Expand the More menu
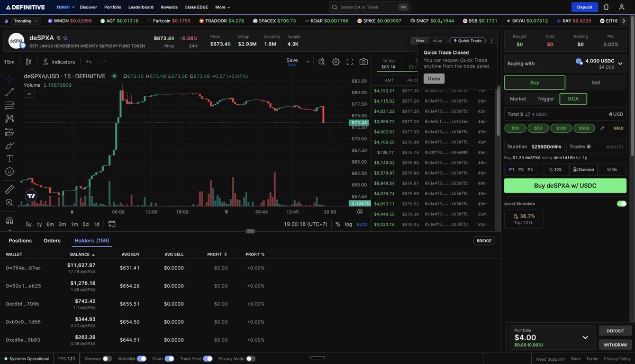Image resolution: width=635 pixels, height=364 pixels. (223, 7)
